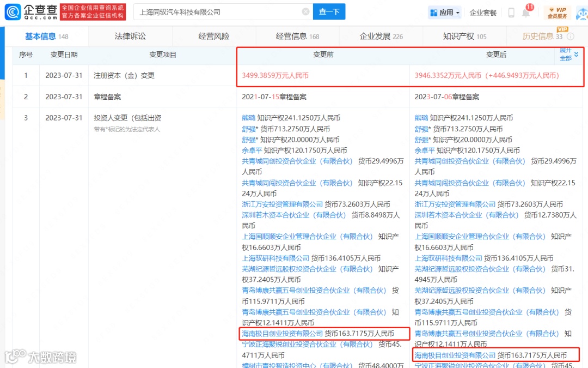The width and height of the screenshot is (588, 368).
Task: Switch to the 历史信息 tab
Action: point(542,37)
